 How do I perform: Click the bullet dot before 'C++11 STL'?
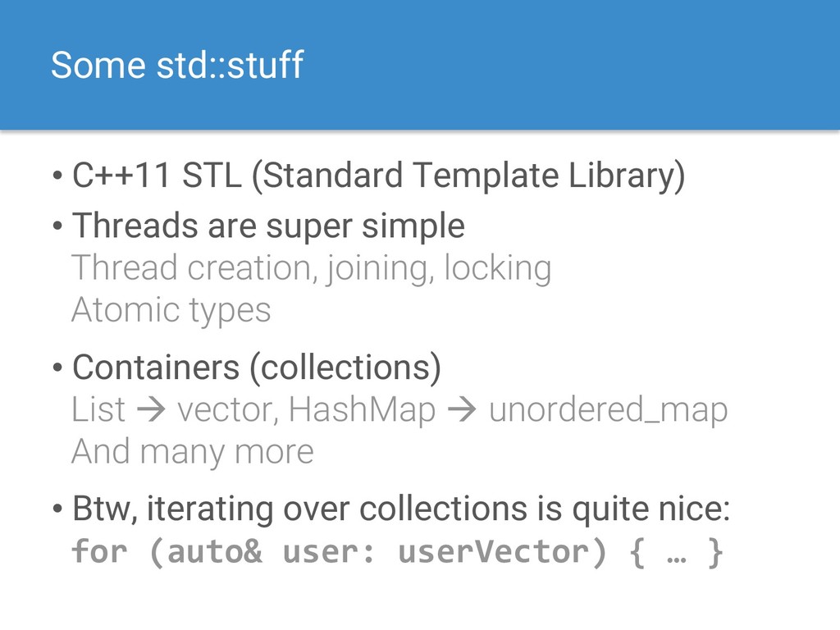58,176
